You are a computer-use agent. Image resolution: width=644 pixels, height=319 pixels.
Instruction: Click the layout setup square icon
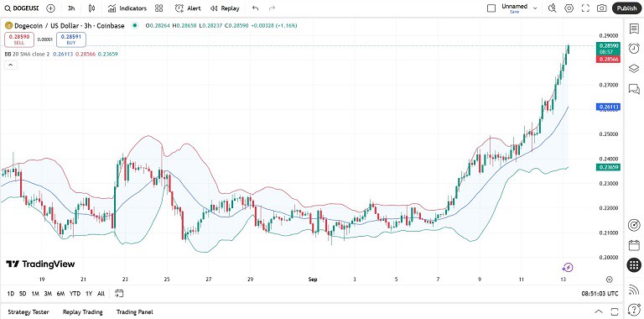tap(491, 8)
